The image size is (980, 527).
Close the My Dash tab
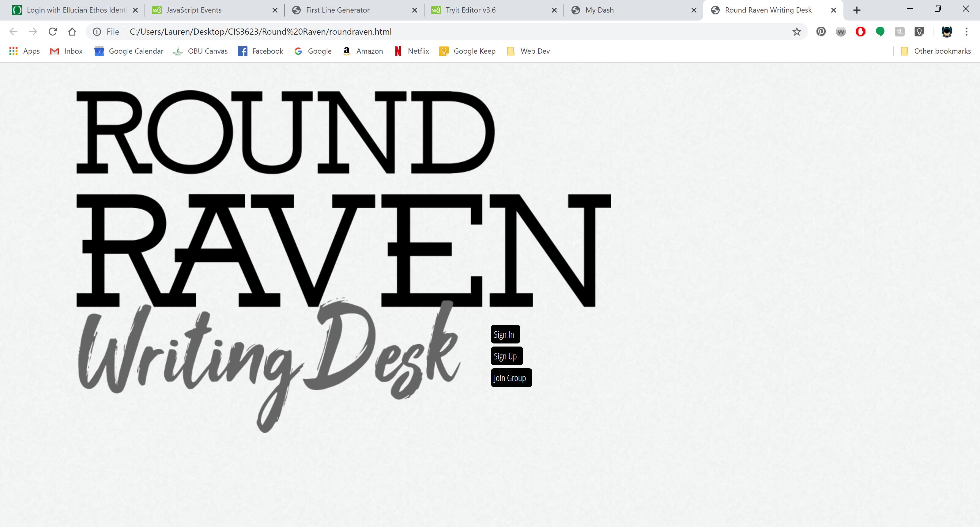click(694, 10)
